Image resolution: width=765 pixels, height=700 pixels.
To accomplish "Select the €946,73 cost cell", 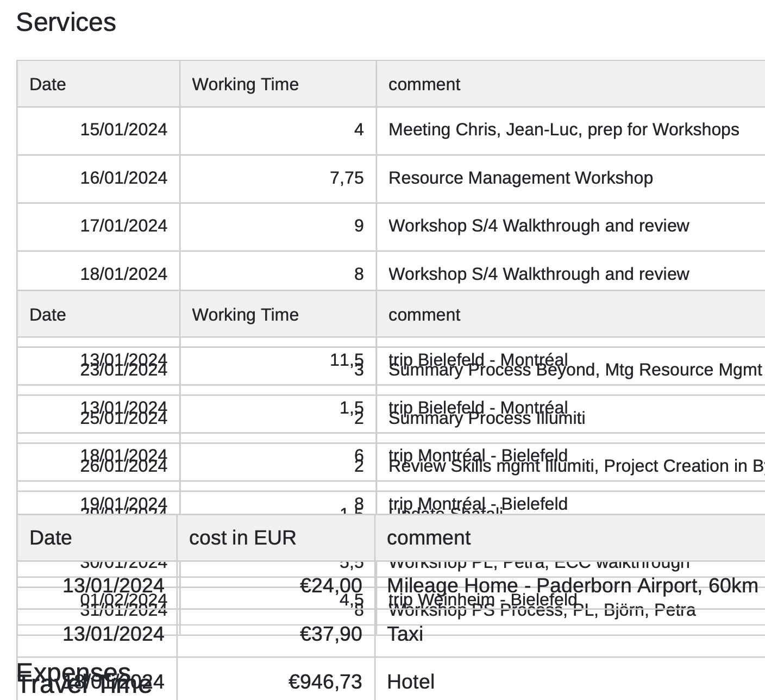I will pos(325,682).
